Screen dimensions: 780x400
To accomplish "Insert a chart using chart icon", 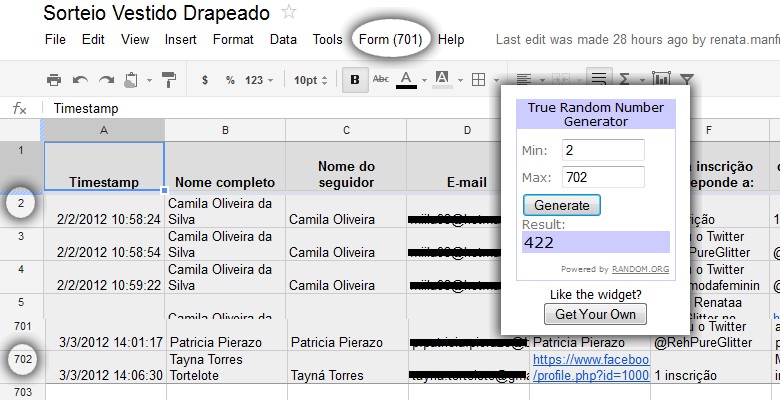I will (x=661, y=79).
